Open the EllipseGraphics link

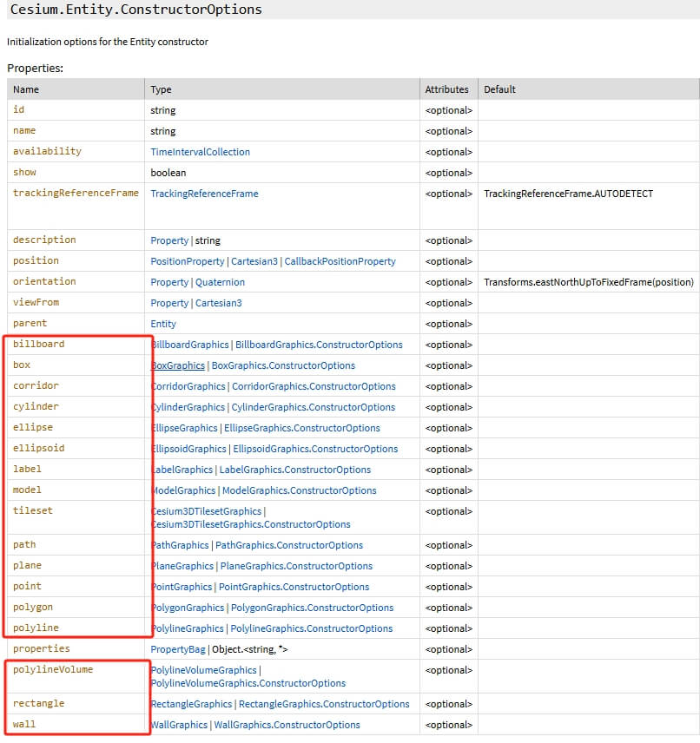(184, 429)
